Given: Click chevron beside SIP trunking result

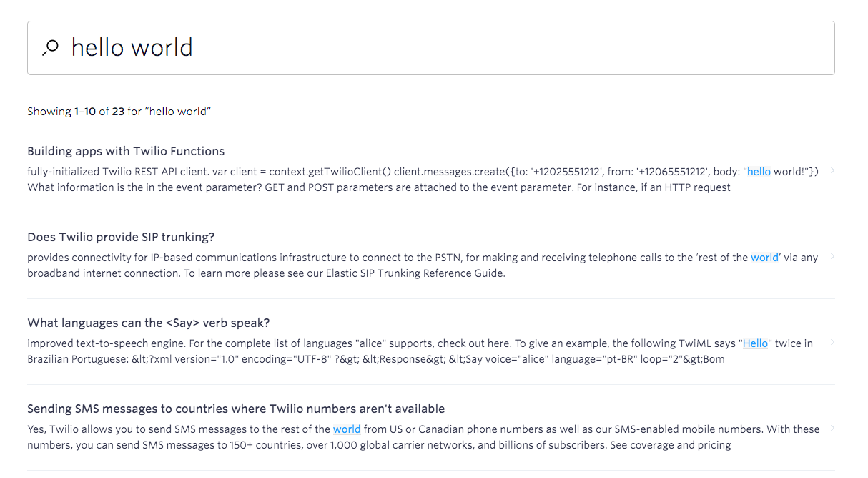Looking at the screenshot, I should point(832,256).
